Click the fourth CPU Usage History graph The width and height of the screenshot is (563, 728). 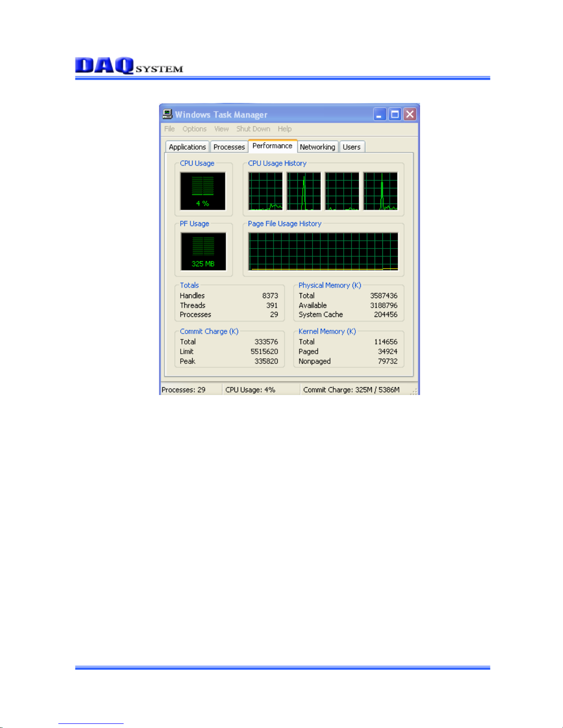381,191
